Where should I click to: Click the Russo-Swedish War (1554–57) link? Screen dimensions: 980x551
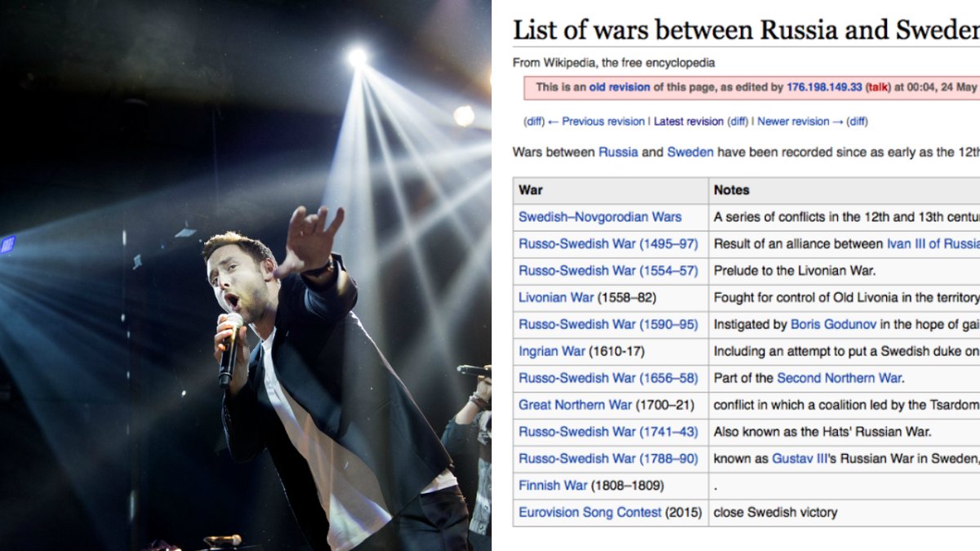point(608,271)
